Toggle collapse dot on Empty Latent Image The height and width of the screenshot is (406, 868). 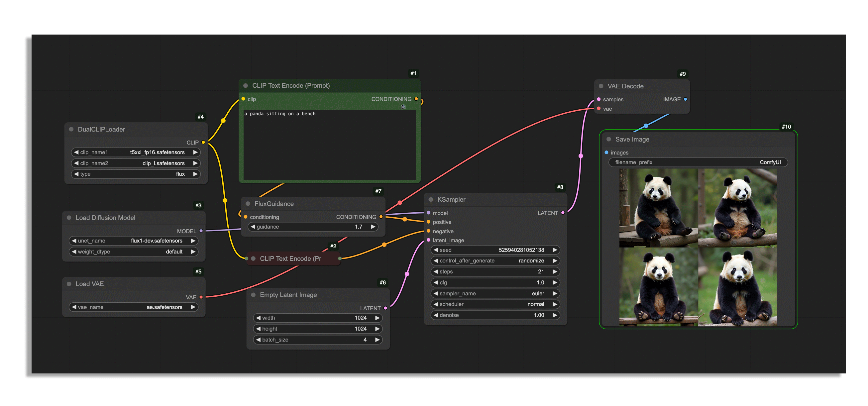[253, 295]
